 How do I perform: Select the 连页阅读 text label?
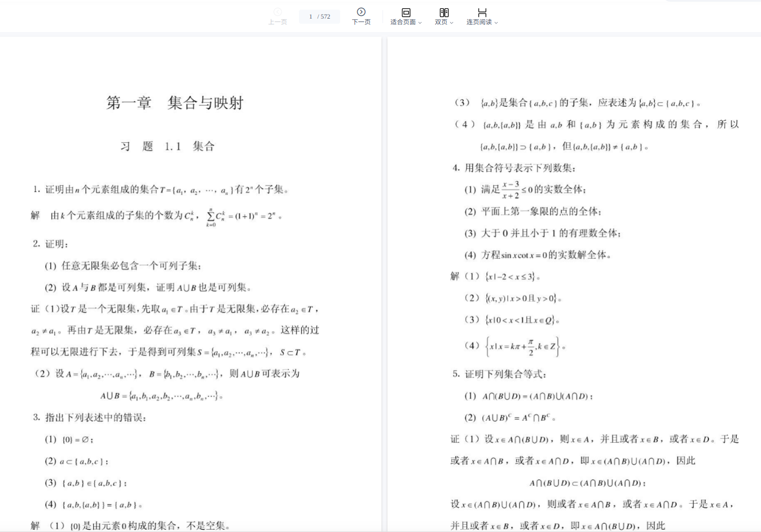pyautogui.click(x=478, y=22)
